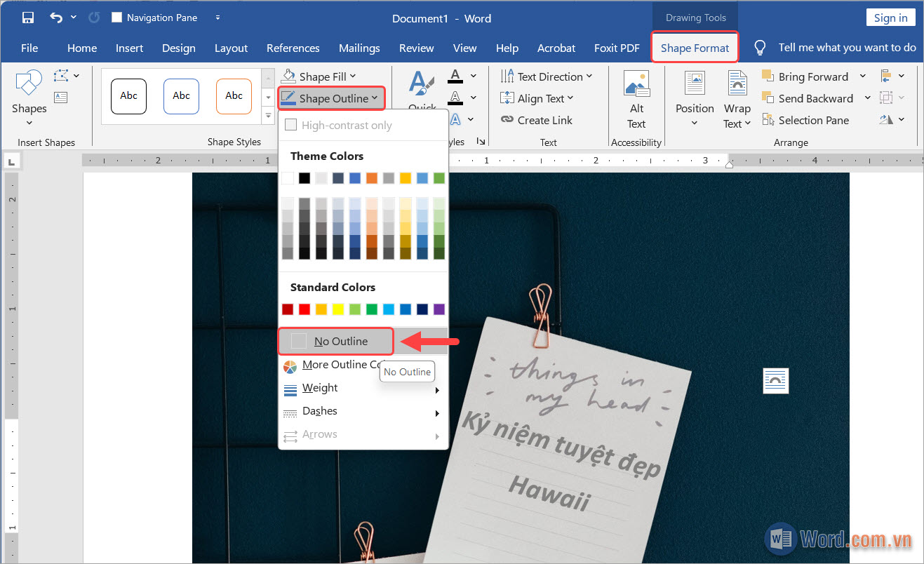Save the document using Quick Access toolbar
Image resolution: width=924 pixels, height=564 pixels.
27,17
